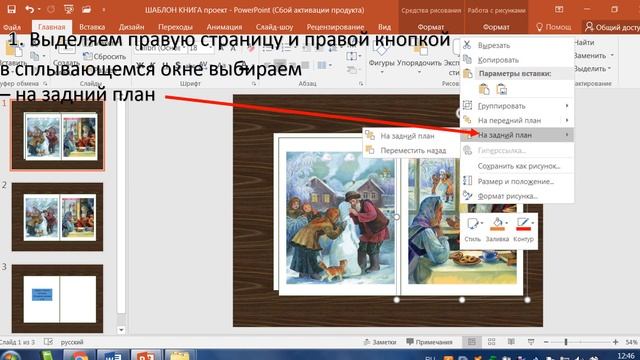Click the second paste option icon (picture)
This screenshot has height=360, width=640.
click(x=502, y=89)
